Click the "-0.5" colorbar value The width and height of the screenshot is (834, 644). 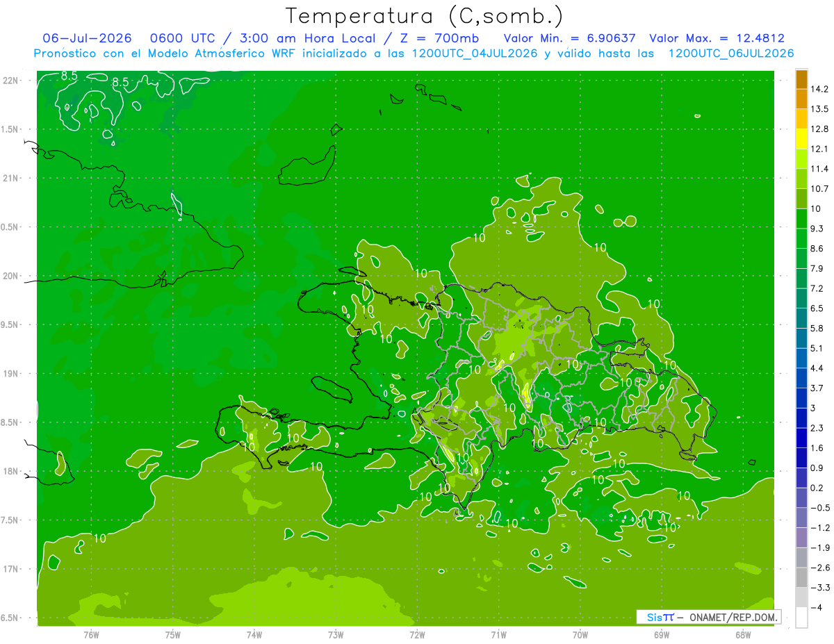[819, 508]
